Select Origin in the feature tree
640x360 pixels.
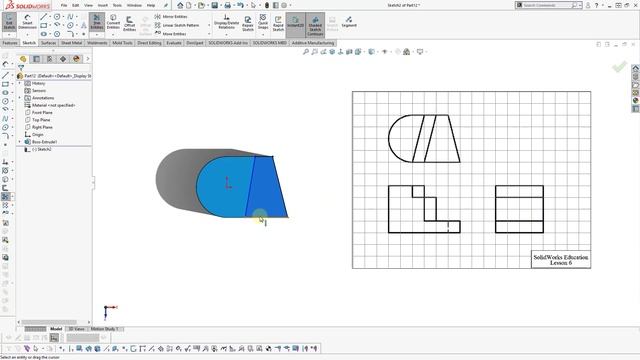tap(34, 135)
